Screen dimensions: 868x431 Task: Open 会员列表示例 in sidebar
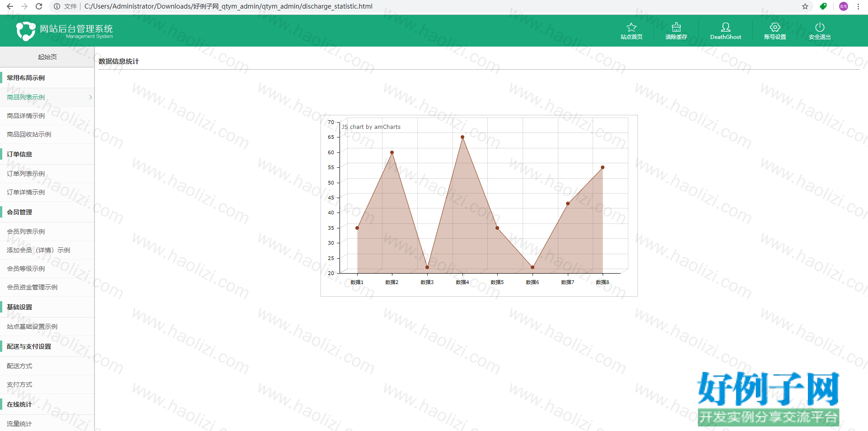click(x=47, y=232)
